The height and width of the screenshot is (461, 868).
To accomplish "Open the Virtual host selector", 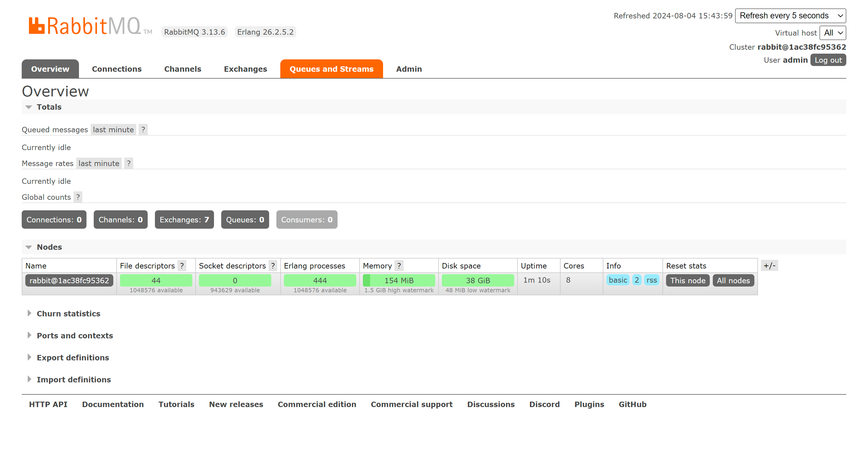I will (x=833, y=33).
